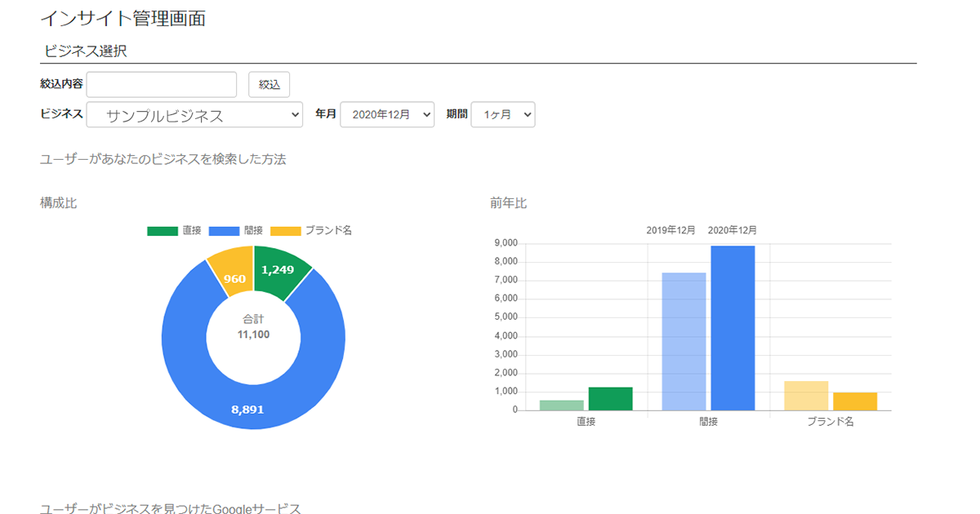Image resolution: width=980 pixels, height=514 pixels.
Task: Click the 構成比 section heading
Action: click(x=59, y=203)
